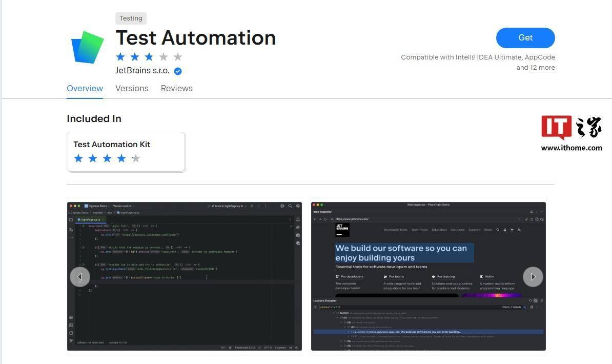Screen dimensions: 612x364
Task: Click the Get button to install plugin
Action: (525, 38)
